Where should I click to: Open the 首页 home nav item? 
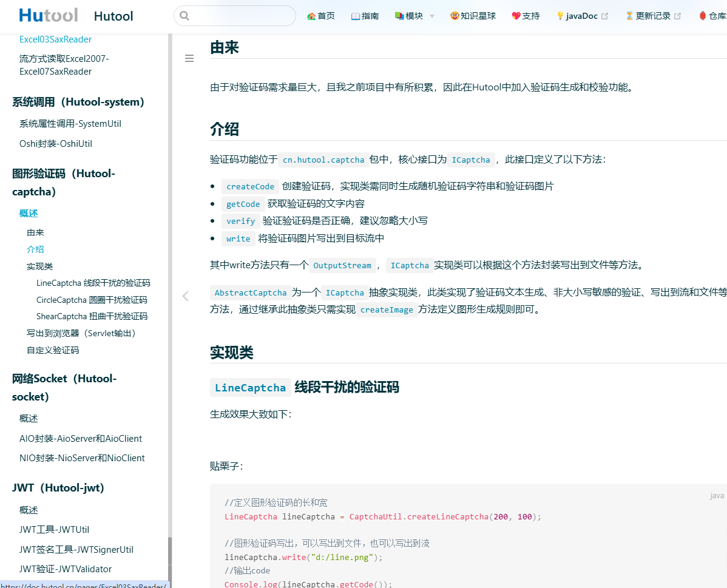[321, 16]
